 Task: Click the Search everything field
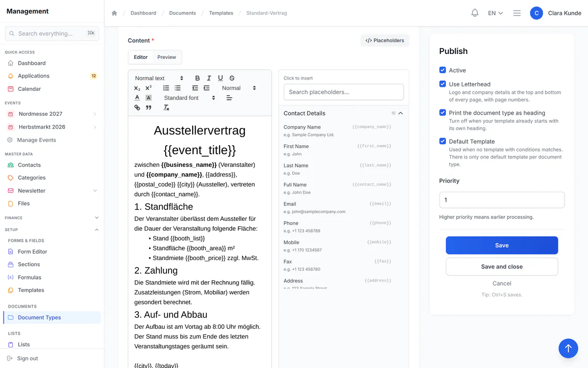pyautogui.click(x=52, y=33)
